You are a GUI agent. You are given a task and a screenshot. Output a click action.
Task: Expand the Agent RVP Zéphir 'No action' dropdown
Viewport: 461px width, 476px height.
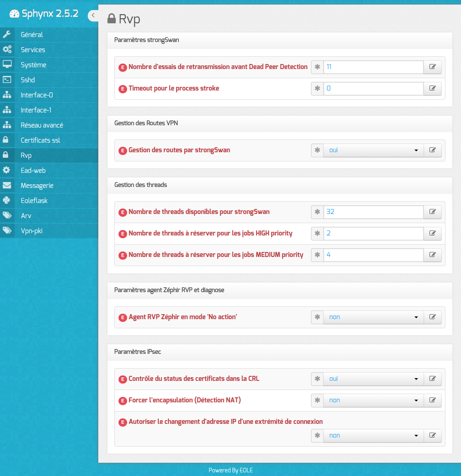coord(374,317)
